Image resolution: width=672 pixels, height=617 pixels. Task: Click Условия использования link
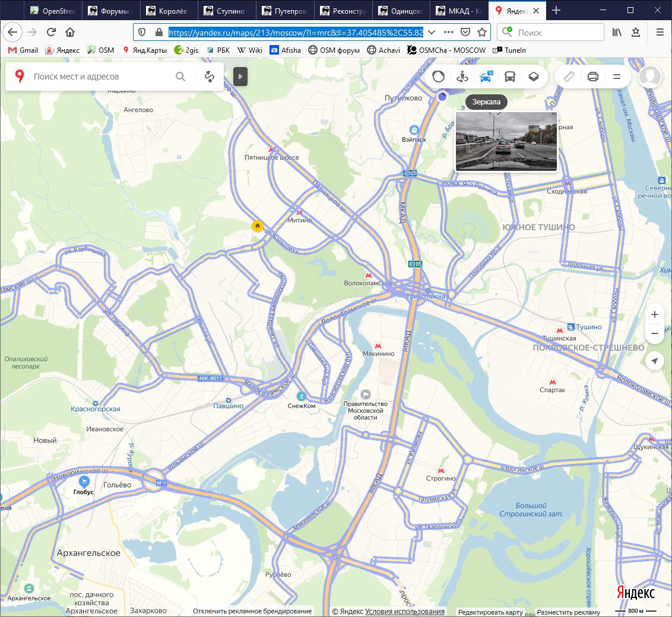[405, 612]
